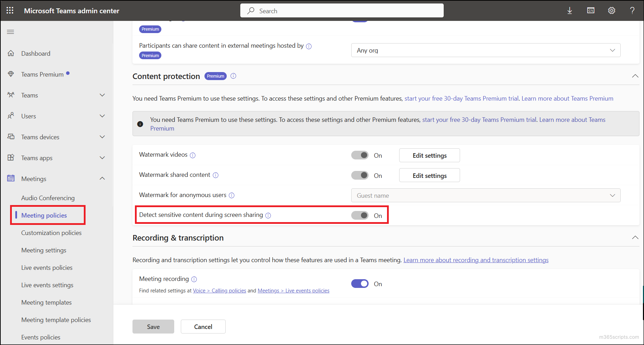Open the help question mark icon

633,10
